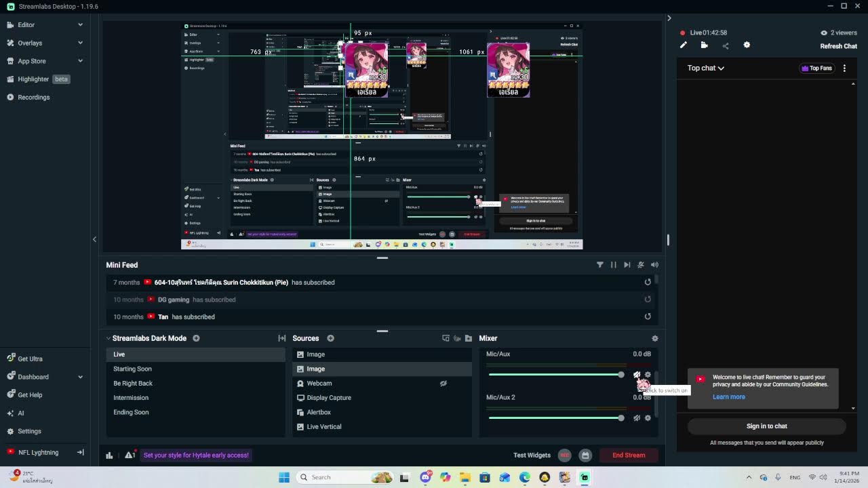Open the live chat three-dot menu
868x488 pixels.
844,68
